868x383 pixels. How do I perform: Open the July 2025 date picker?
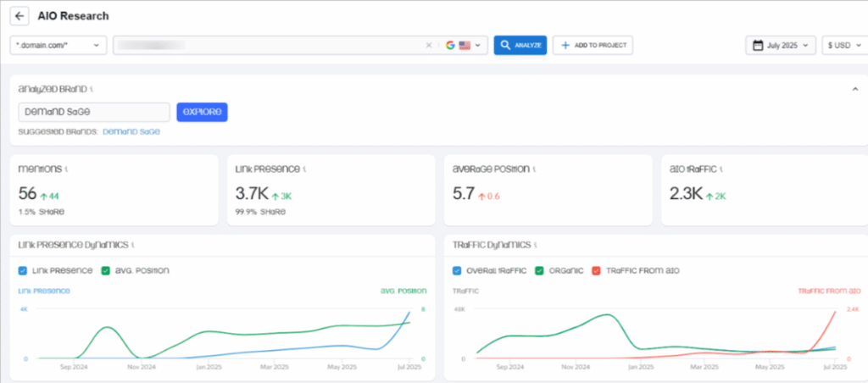pos(781,46)
